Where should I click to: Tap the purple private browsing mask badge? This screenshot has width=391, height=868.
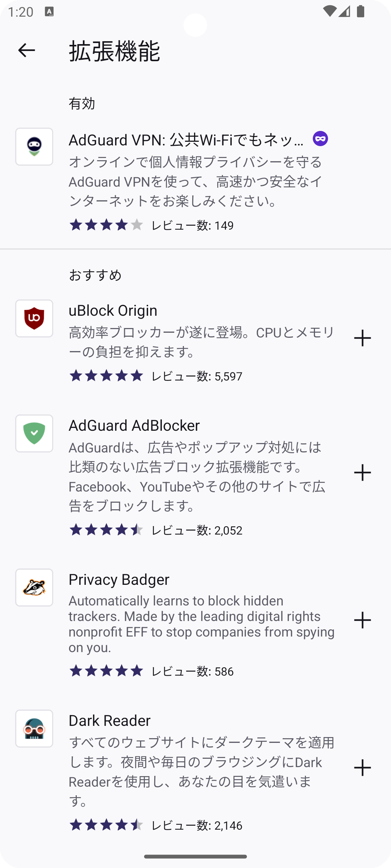coord(320,139)
